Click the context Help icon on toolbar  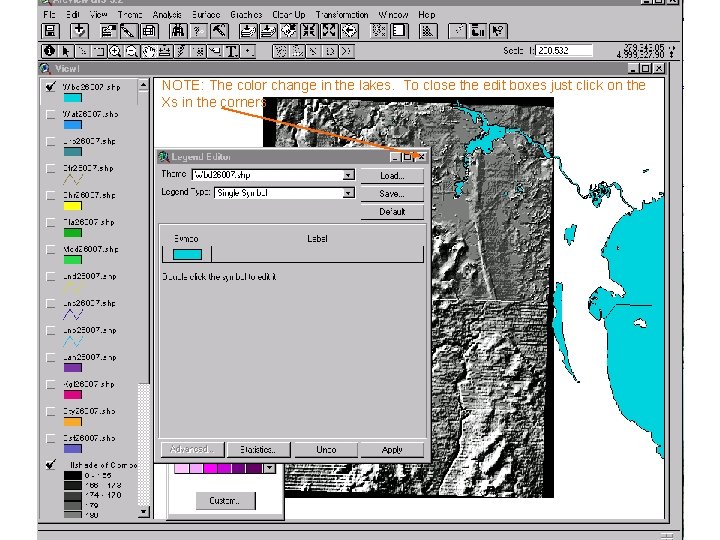coord(498,31)
